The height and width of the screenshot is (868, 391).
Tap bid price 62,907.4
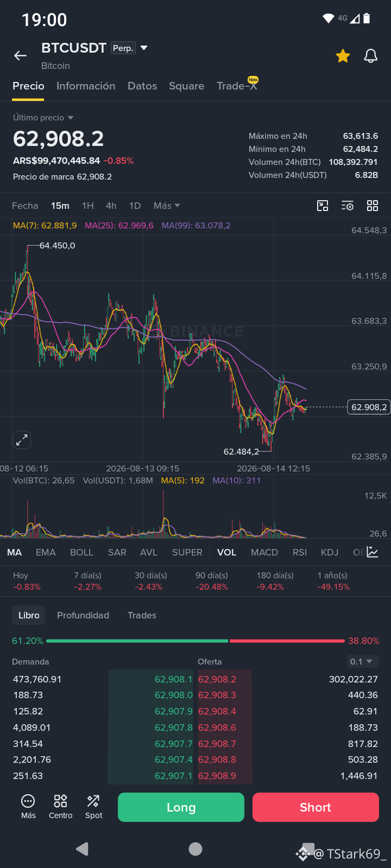[173, 759]
